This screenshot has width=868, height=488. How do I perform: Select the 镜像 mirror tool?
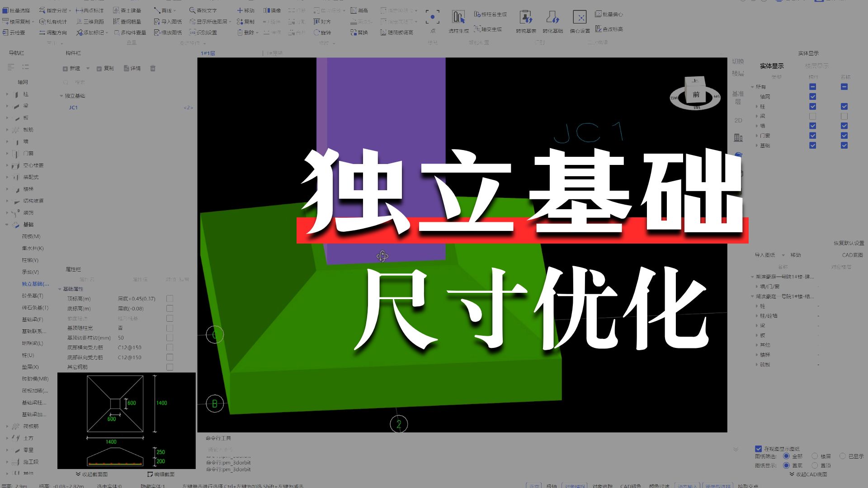pyautogui.click(x=272, y=10)
